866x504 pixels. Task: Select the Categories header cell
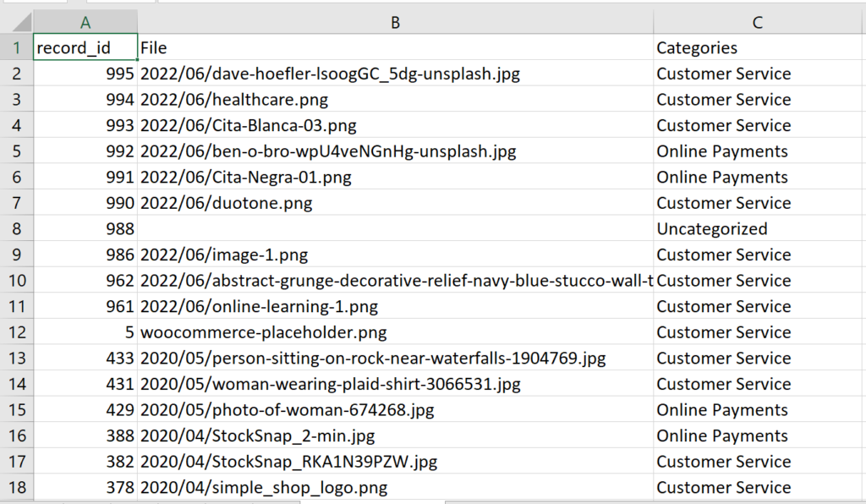[x=759, y=48]
